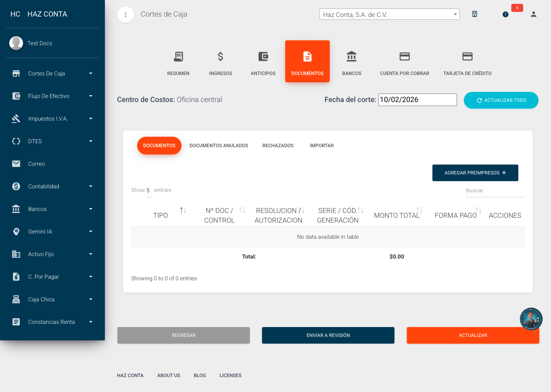Viewport: 551px width, 392px height.
Task: Expand Flujo De Efectivo sidebar menu
Action: pyautogui.click(x=52, y=96)
